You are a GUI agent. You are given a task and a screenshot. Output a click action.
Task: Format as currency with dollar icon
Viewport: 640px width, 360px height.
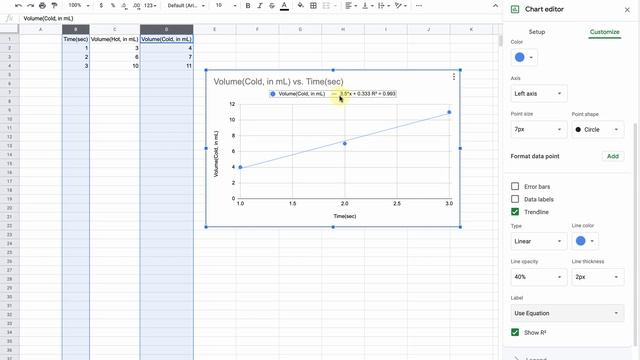[x=101, y=6]
